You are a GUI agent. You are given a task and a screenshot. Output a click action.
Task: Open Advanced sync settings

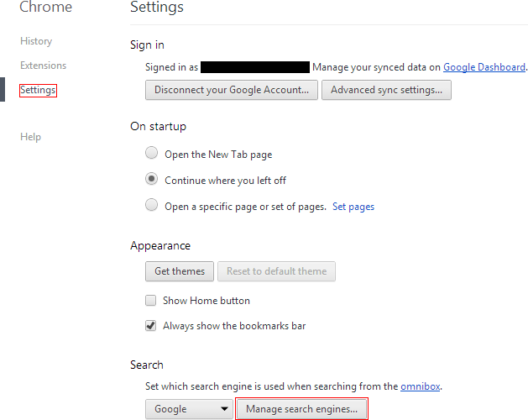coord(386,90)
